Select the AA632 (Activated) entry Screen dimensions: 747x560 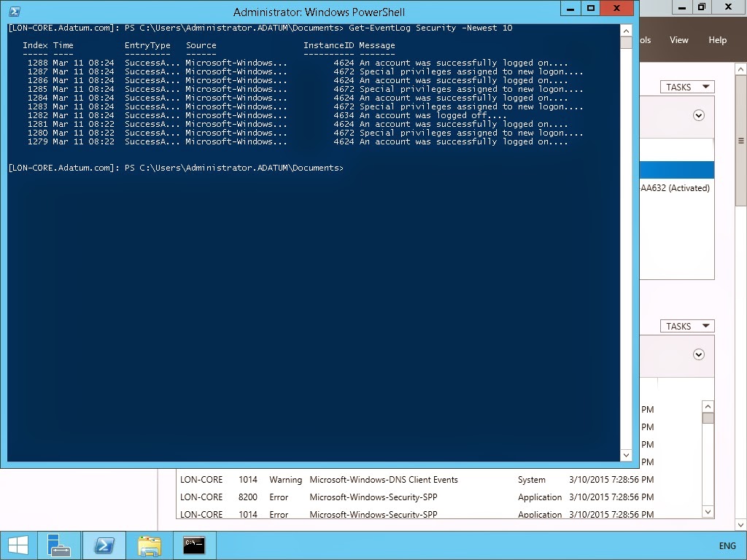click(675, 187)
